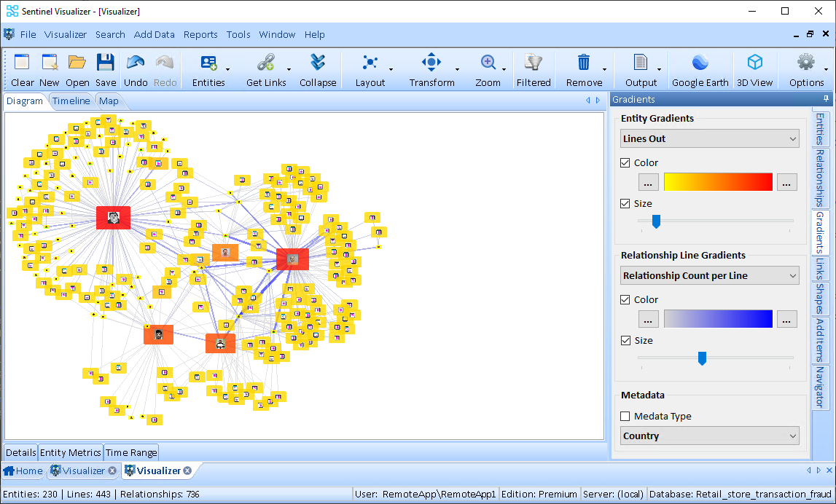Disable Entity Gradients Color checkbox
836x504 pixels.
[625, 163]
